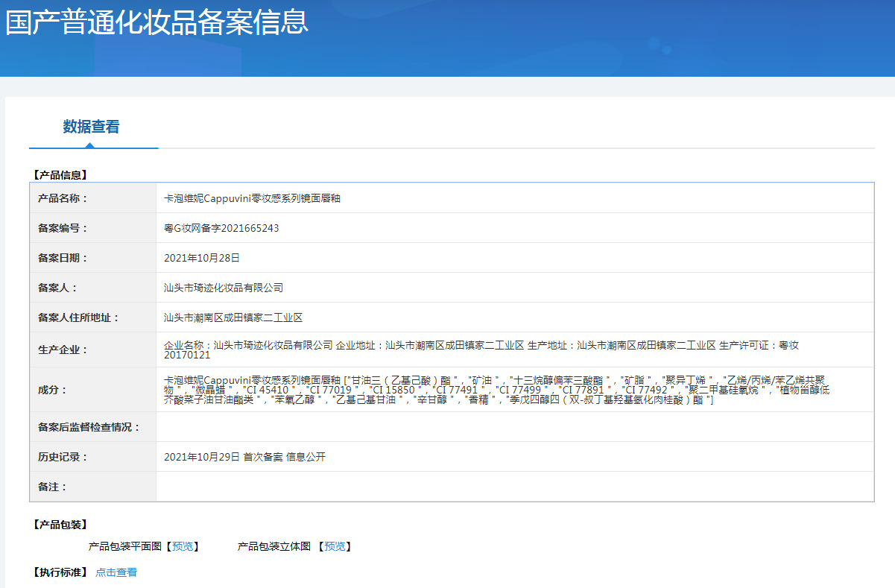Click the 备案后监督检查情况 row label
Image resolution: width=895 pixels, height=588 pixels.
(x=89, y=427)
